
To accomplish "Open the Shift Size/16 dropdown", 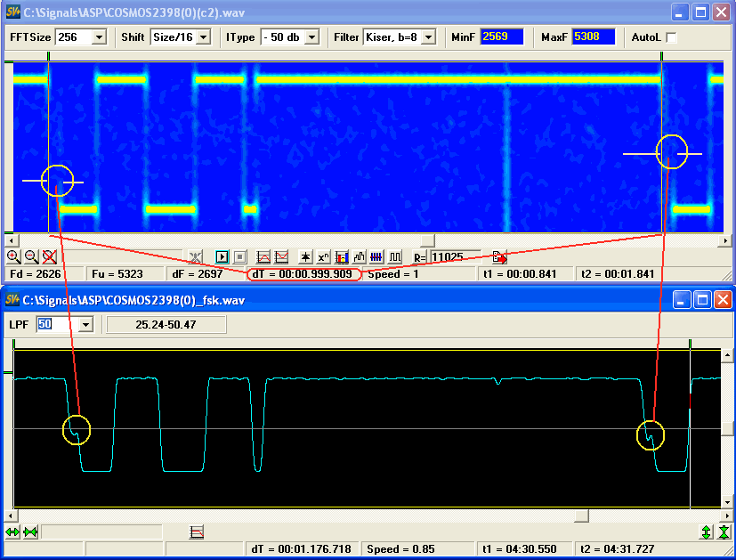I will [x=203, y=37].
